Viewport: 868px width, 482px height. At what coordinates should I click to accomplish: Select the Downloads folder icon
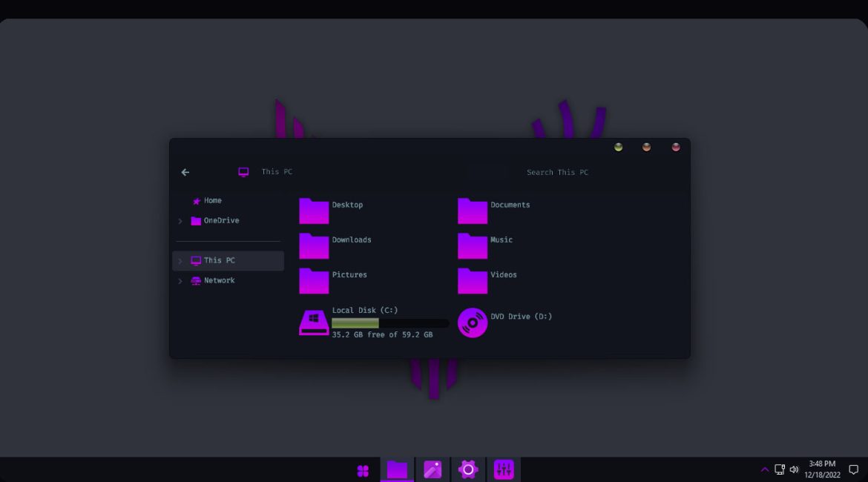[314, 245]
